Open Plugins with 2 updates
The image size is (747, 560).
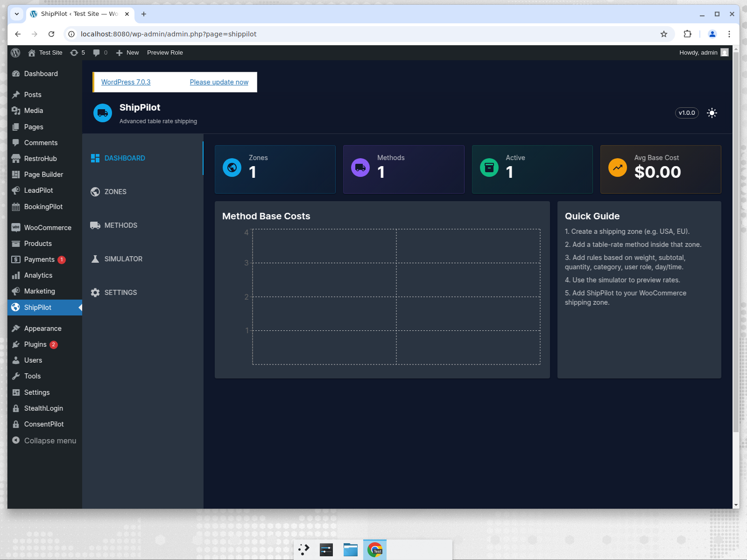coord(45,344)
